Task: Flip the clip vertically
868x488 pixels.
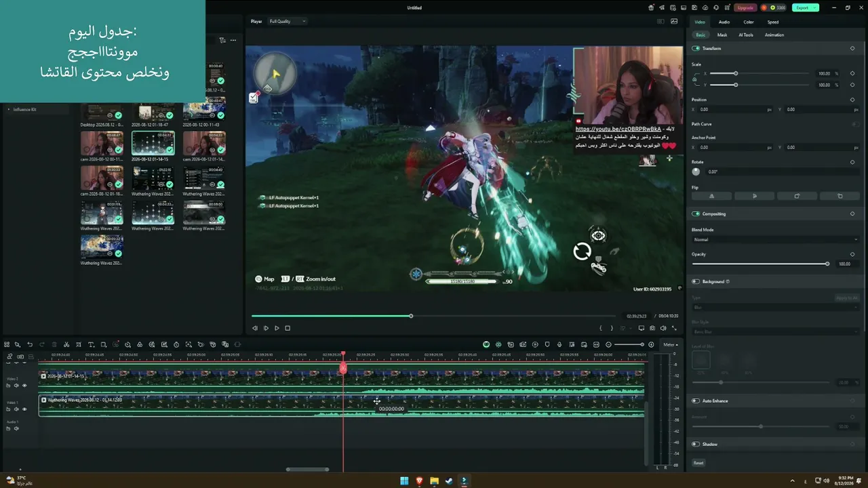Action: click(754, 196)
